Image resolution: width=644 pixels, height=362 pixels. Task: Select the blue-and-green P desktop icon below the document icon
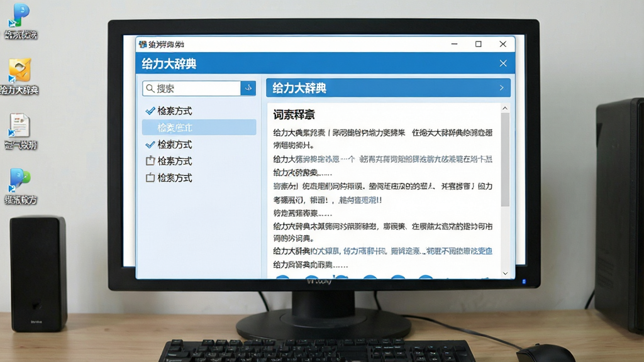pos(19,180)
